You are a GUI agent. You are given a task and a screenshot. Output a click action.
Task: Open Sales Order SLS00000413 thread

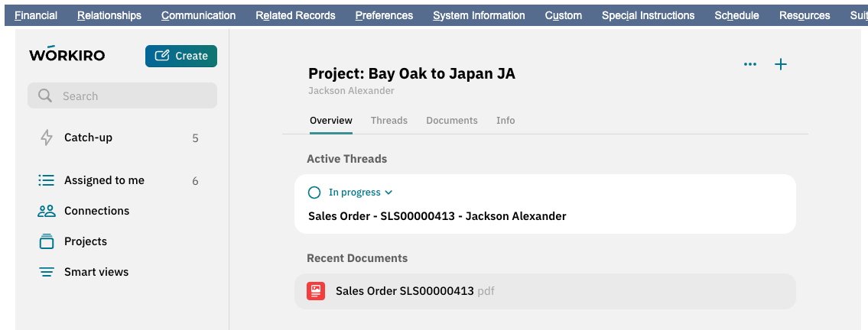[x=437, y=216]
